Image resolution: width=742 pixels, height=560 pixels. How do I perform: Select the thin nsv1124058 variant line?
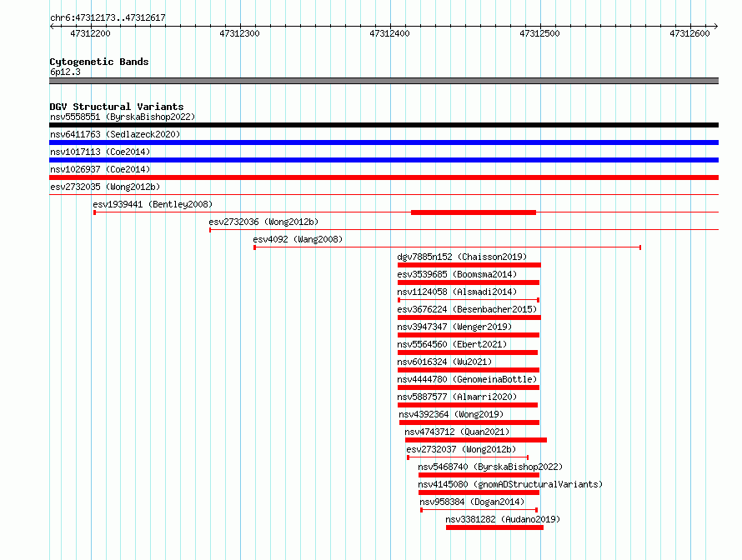point(469,300)
